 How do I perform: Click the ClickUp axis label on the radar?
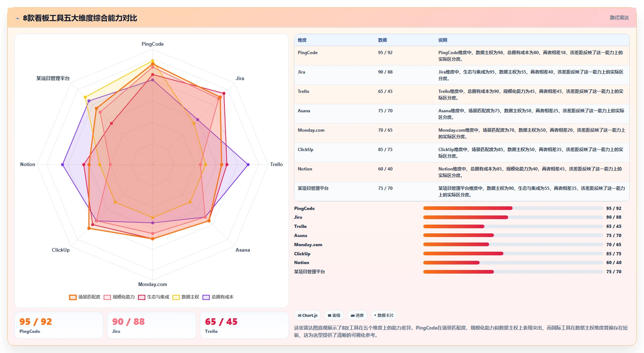pyautogui.click(x=61, y=250)
